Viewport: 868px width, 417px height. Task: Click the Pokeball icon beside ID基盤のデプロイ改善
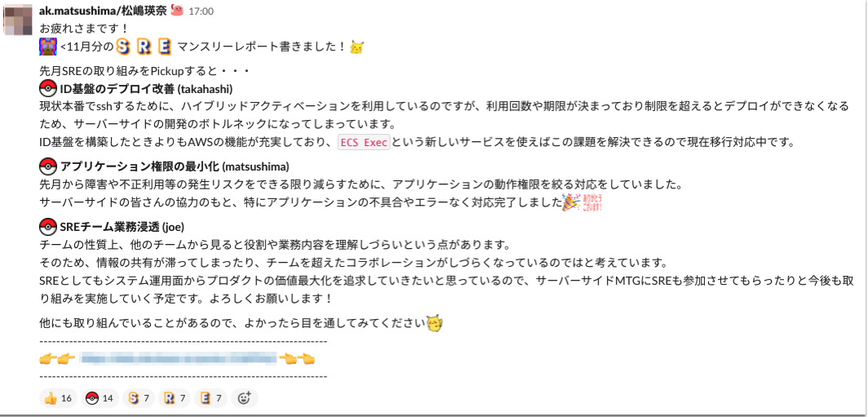coord(49,89)
